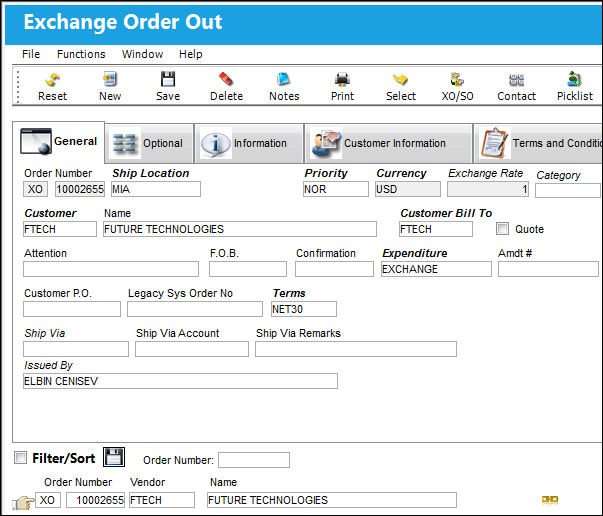This screenshot has height=516, width=603.
Task: Open the Help menu
Action: (x=191, y=54)
